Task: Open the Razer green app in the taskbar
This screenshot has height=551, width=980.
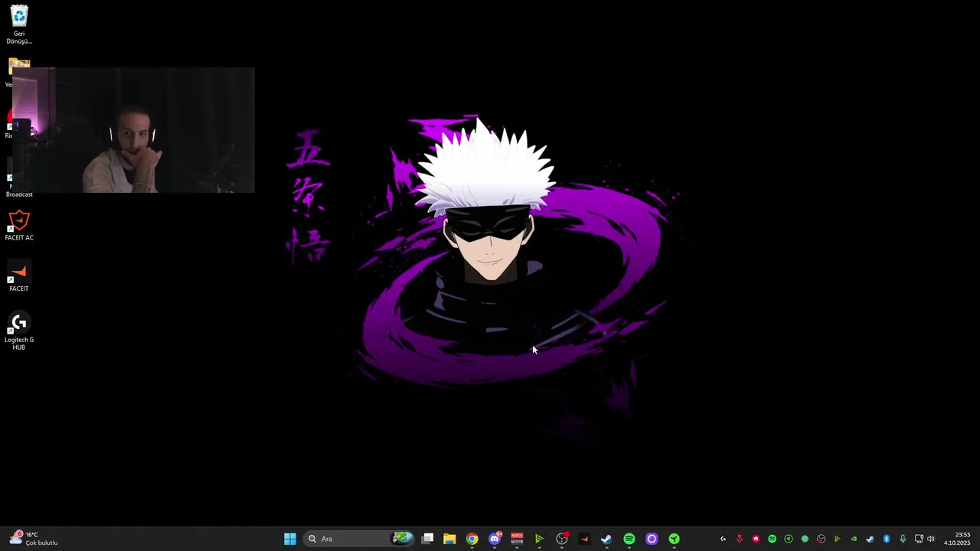Action: [x=674, y=539]
